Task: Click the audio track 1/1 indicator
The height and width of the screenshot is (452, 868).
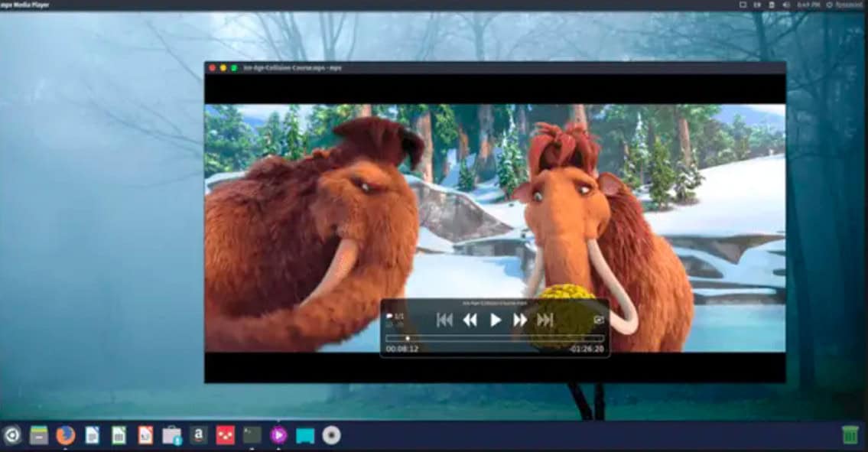Action: 395,317
